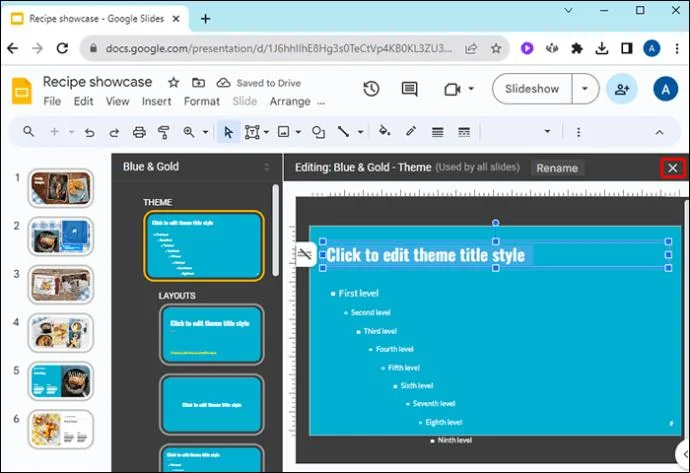Open the comments icon

click(x=409, y=89)
